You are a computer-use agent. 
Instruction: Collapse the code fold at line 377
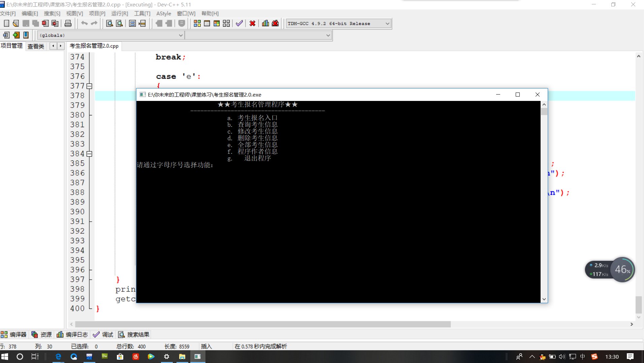[x=89, y=86]
